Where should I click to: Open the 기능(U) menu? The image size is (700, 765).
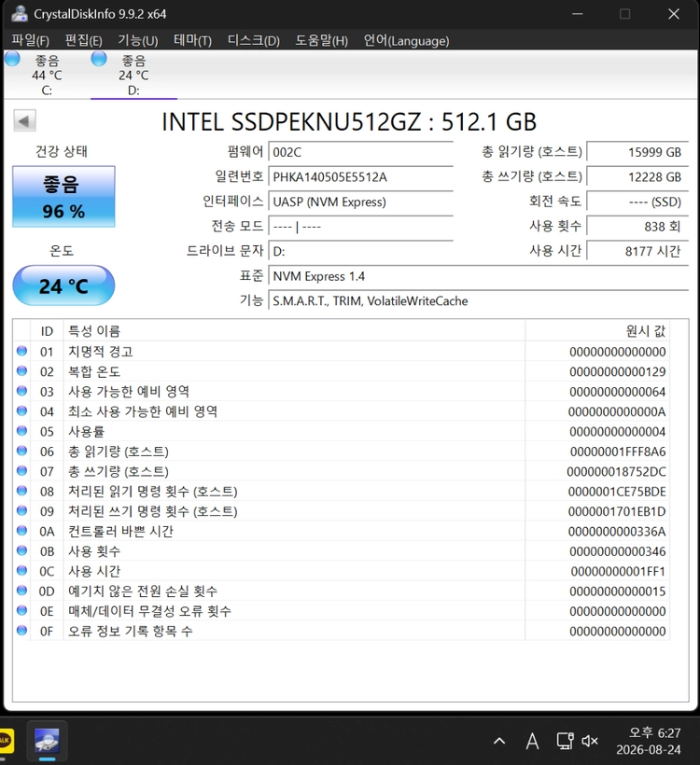pos(137,40)
